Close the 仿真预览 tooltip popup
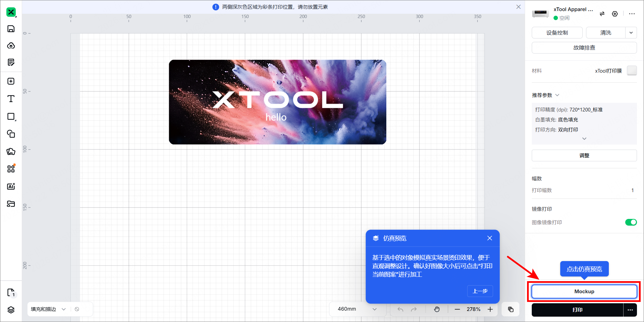This screenshot has height=322, width=644. 490,238
